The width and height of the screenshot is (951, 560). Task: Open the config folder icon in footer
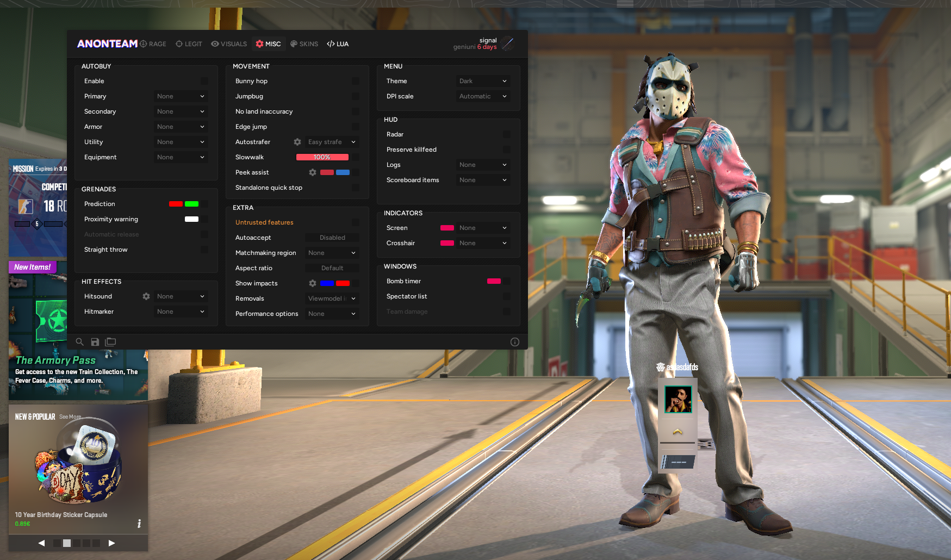point(110,342)
